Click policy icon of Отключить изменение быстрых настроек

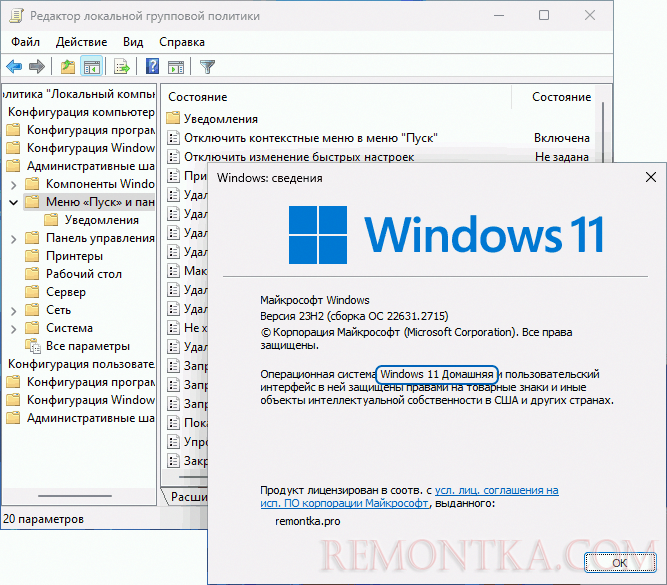click(x=173, y=157)
